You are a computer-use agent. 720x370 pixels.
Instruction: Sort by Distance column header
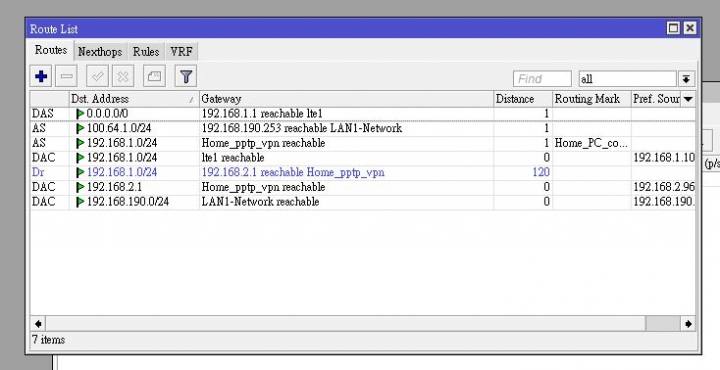coord(523,99)
